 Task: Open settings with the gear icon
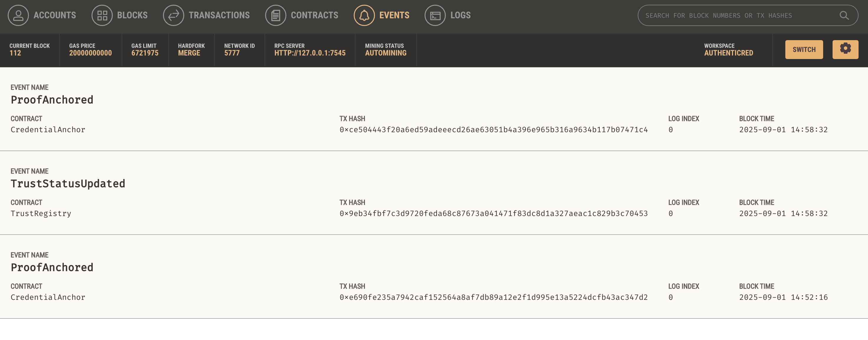pos(845,49)
